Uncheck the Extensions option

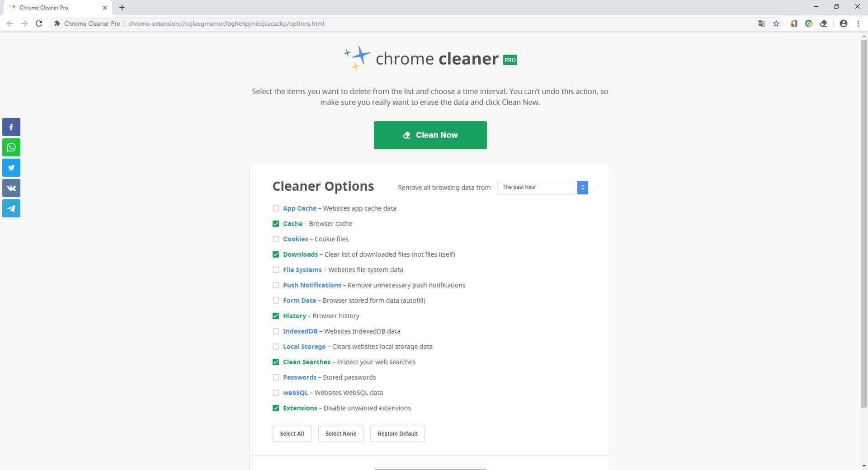276,408
